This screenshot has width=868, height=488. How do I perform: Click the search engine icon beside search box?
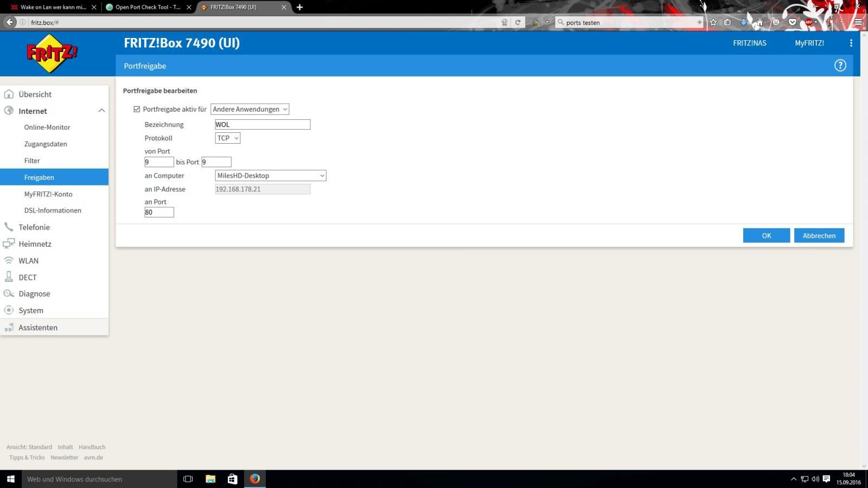point(535,22)
